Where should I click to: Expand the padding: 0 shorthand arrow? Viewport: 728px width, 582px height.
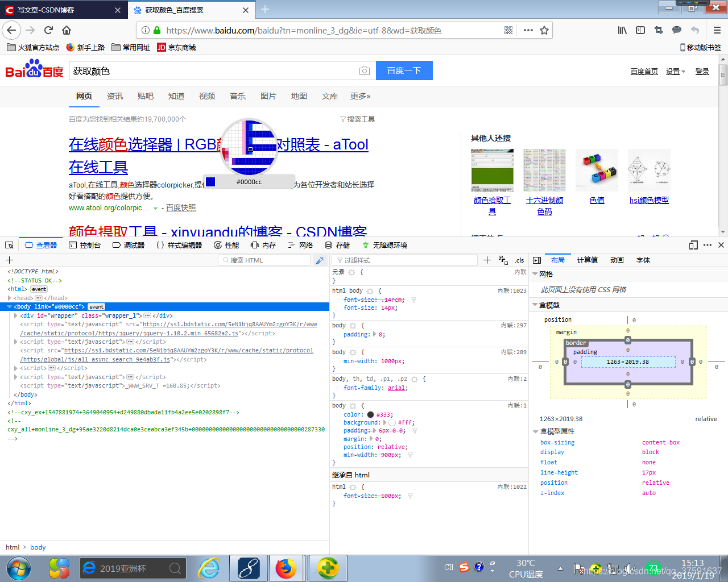pos(374,334)
